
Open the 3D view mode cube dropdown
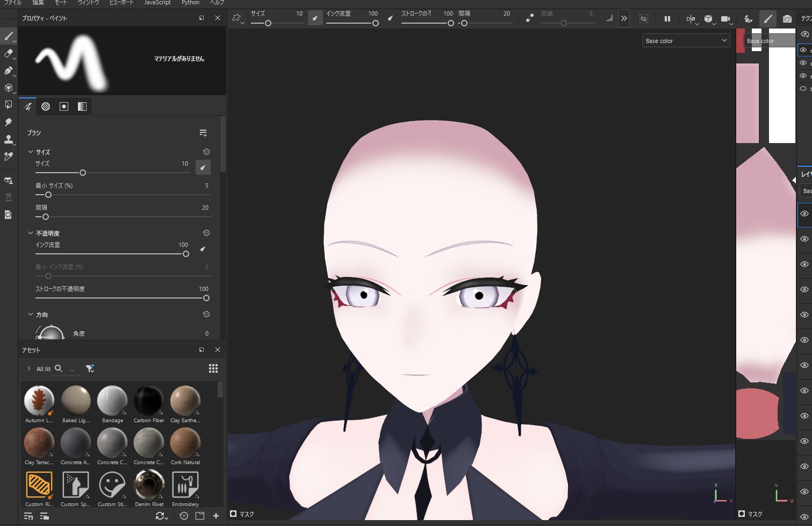click(x=709, y=19)
